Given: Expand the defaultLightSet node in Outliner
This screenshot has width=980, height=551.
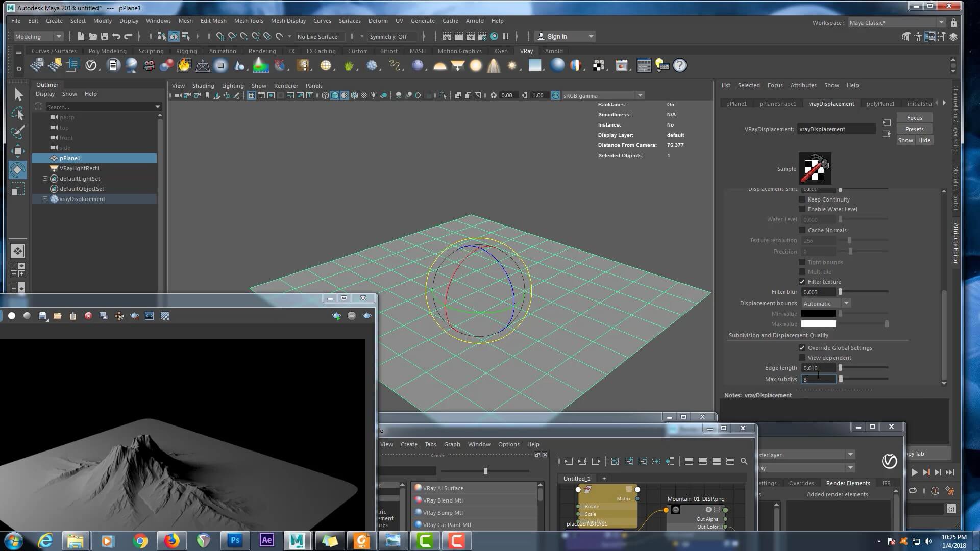Looking at the screenshot, I should click(45, 179).
